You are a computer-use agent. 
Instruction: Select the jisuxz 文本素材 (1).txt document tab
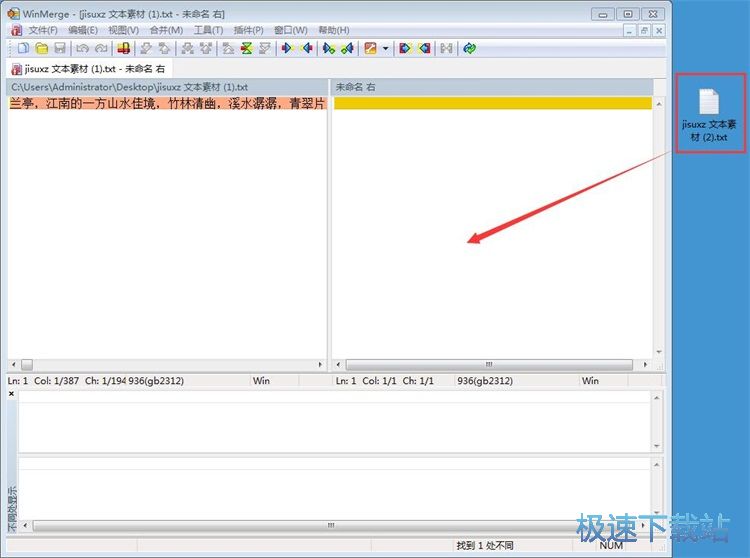click(x=89, y=69)
